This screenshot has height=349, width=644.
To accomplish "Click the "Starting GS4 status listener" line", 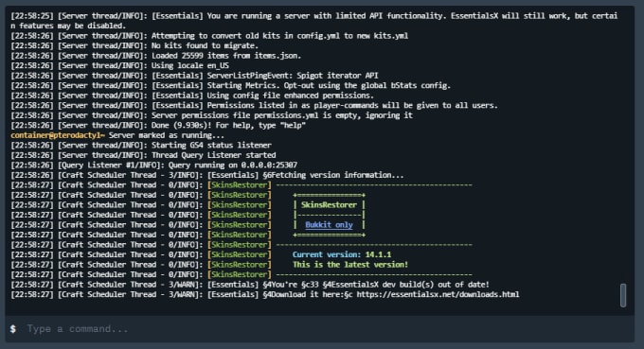I will coord(141,145).
